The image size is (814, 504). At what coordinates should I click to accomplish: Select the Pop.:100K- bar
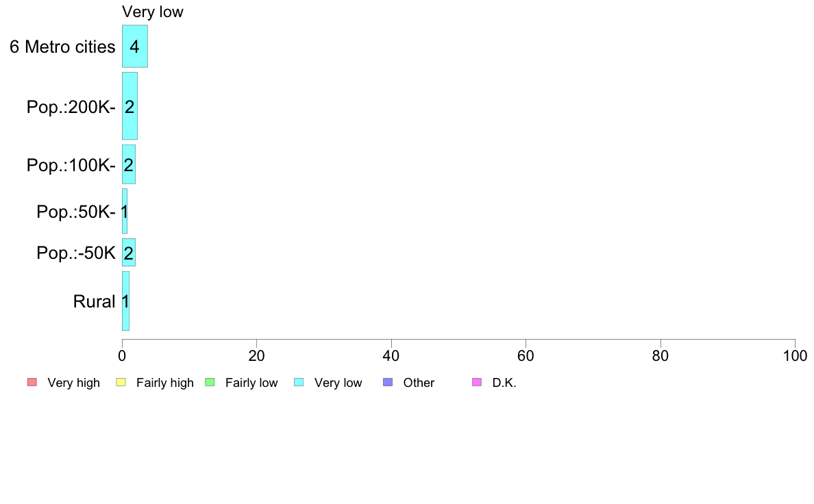[x=129, y=164]
